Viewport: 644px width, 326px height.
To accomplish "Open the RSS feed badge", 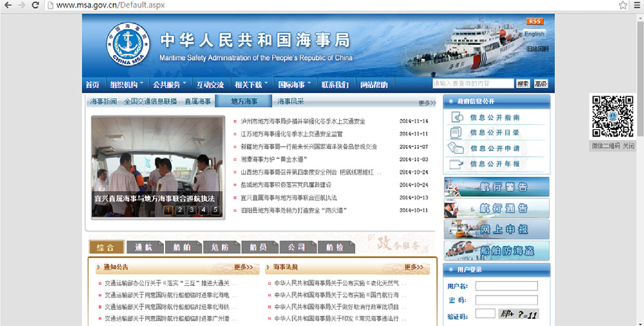I will (535, 21).
